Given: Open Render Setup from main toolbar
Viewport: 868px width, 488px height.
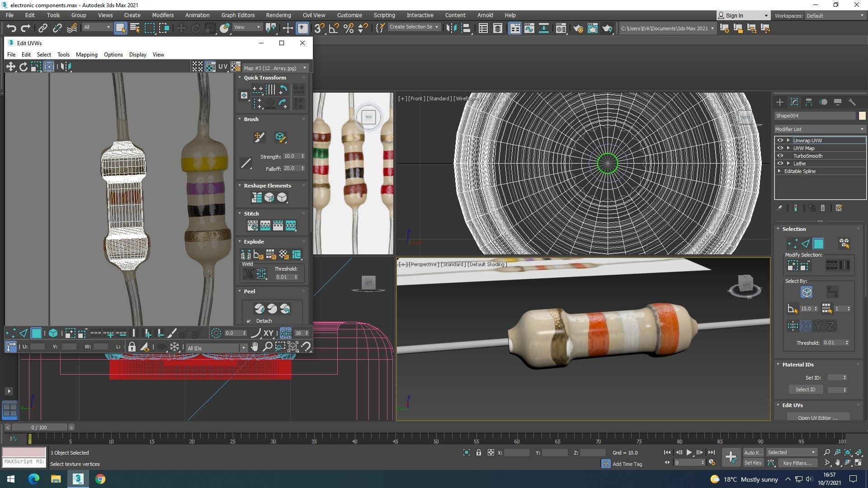Looking at the screenshot, I should pyautogui.click(x=578, y=28).
